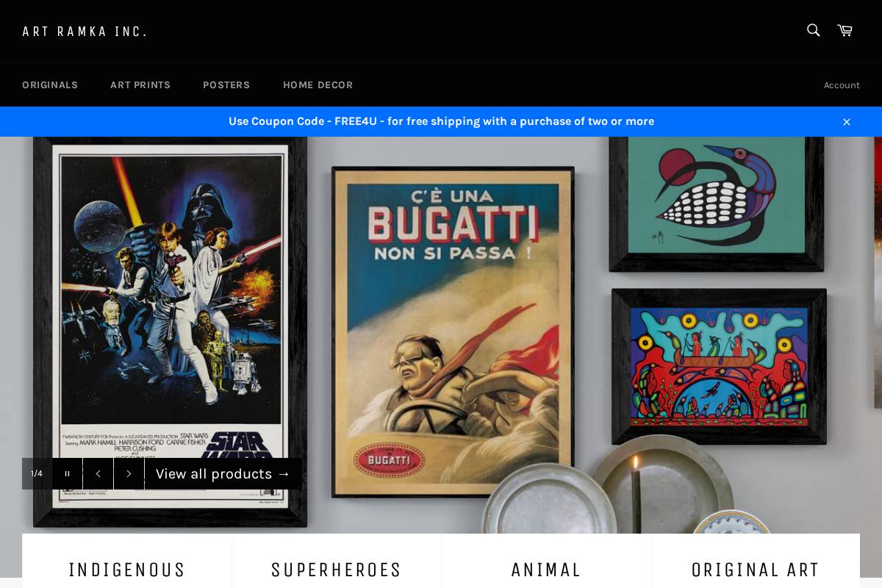
Task: Advance to the next slide
Action: 129,473
